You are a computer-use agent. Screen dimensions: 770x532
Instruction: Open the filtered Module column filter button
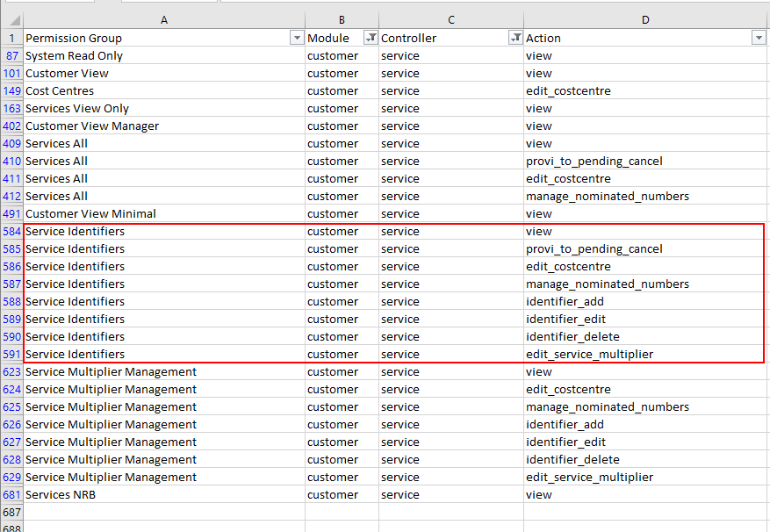click(x=371, y=38)
